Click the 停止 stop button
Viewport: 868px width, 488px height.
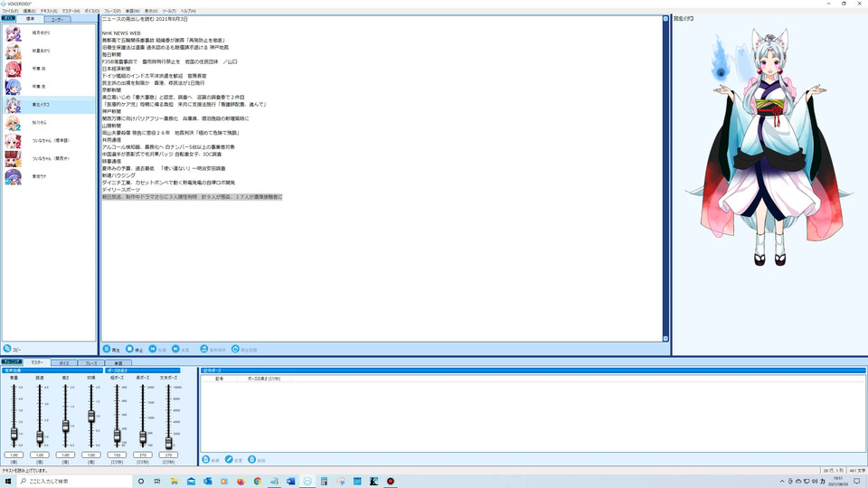(135, 349)
